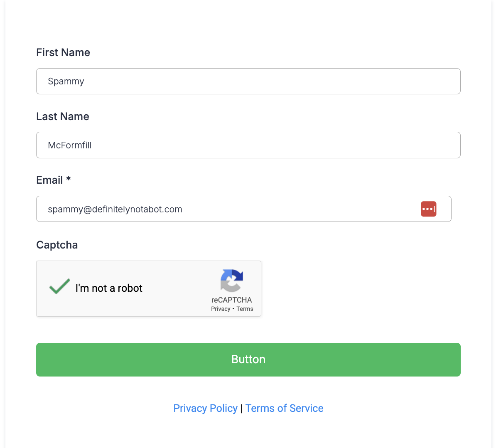
Task: Click inside the Last Name input field
Action: tap(248, 145)
